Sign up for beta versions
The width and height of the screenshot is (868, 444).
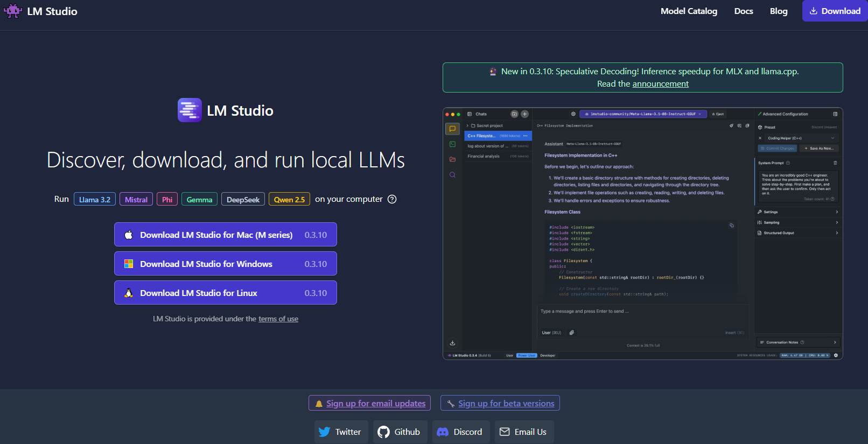click(x=500, y=403)
